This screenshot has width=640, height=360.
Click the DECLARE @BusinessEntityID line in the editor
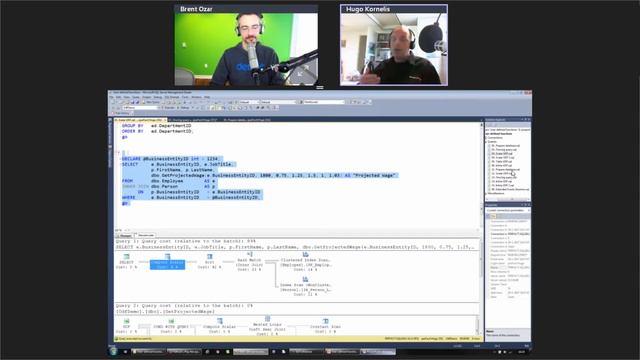[x=171, y=159]
